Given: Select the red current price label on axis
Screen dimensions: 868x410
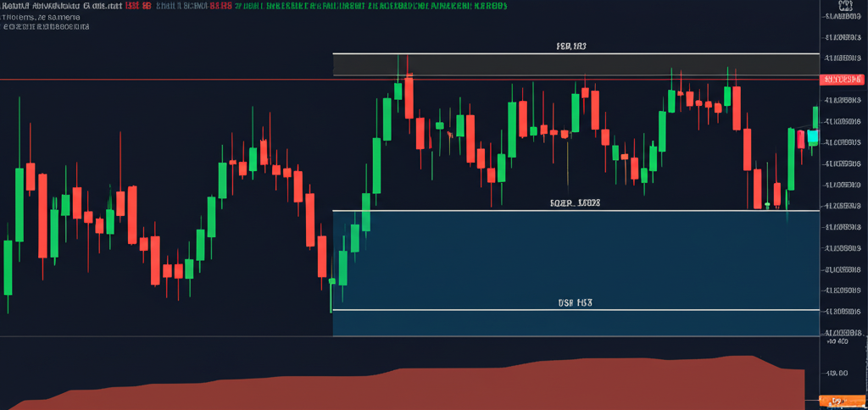Looking at the screenshot, I should click(843, 79).
